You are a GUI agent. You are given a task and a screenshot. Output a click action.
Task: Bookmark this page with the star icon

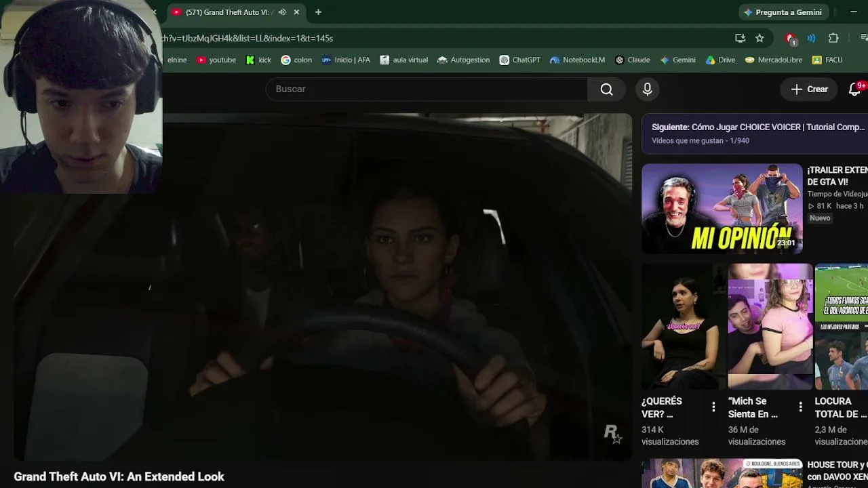click(x=759, y=38)
